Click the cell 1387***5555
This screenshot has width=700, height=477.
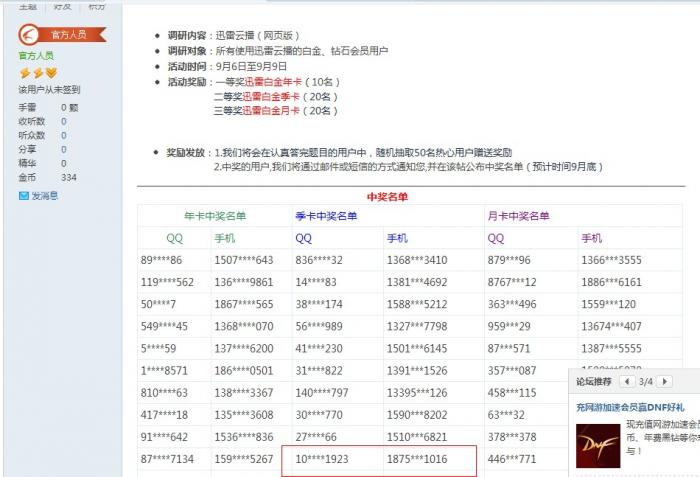tap(611, 348)
